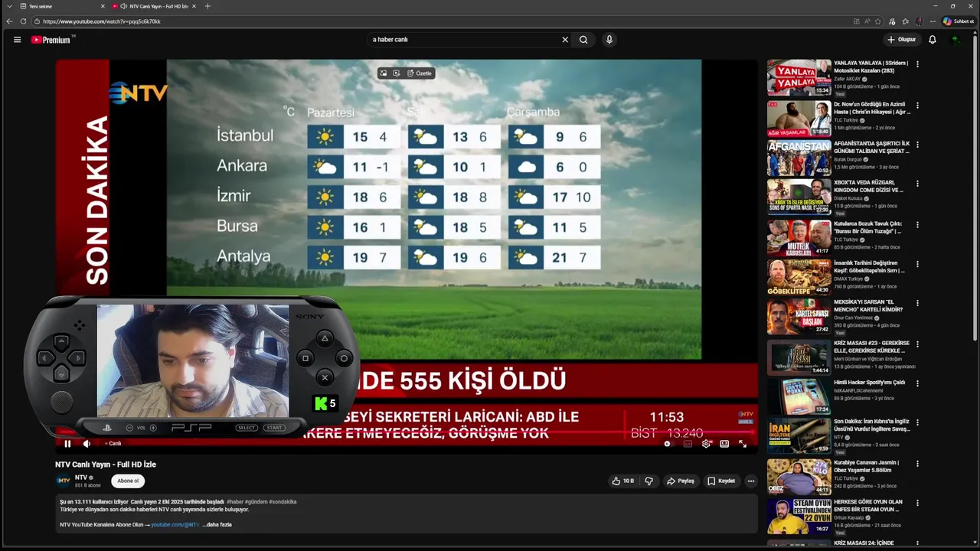
Task: Open Copilot Sohbet et button
Action: tap(959, 21)
